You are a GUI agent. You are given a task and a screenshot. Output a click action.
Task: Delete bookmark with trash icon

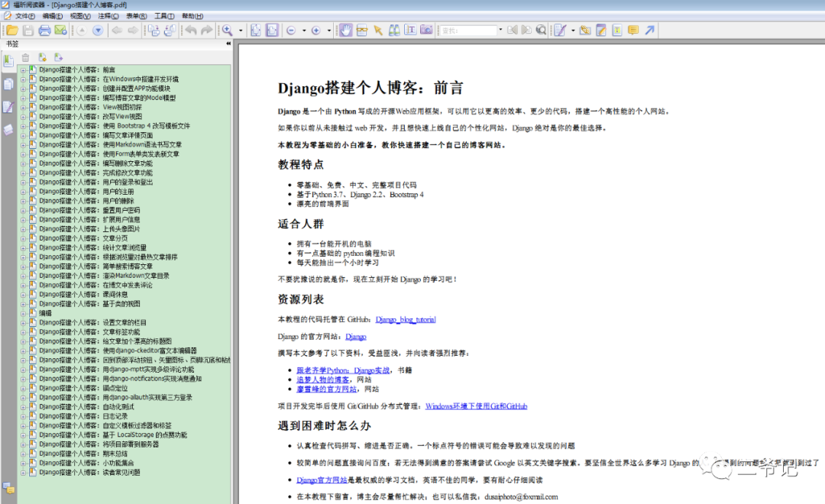[25, 58]
